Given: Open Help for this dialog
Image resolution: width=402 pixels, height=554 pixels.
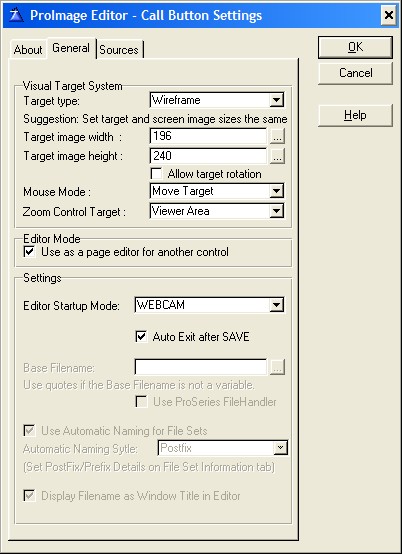Looking at the screenshot, I should tap(355, 115).
